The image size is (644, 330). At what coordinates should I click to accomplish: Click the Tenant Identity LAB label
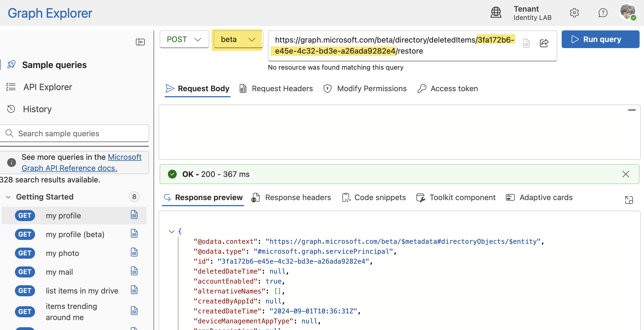coord(532,13)
